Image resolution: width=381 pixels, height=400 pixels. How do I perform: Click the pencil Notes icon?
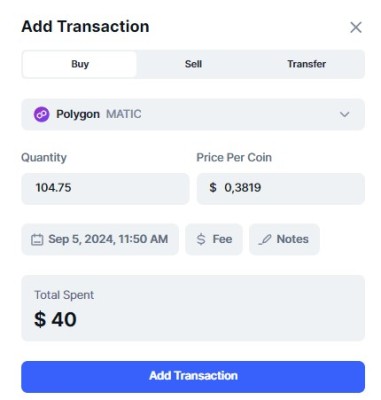coord(265,239)
